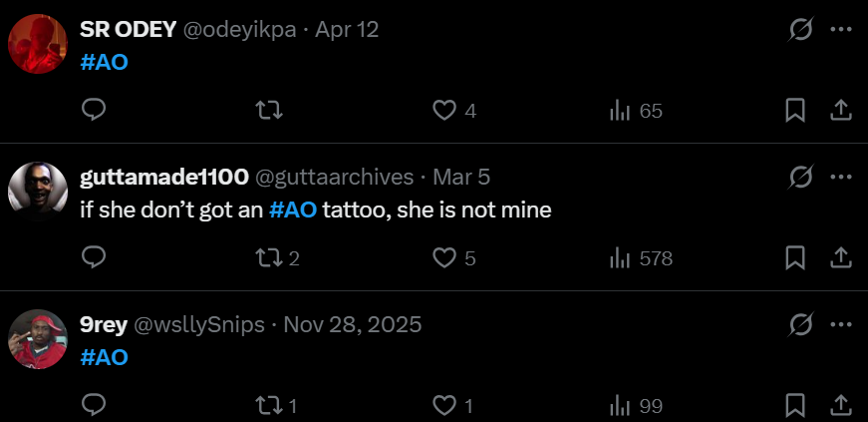Like guttamade1100's post with 5 likes
868x422 pixels.
click(443, 258)
